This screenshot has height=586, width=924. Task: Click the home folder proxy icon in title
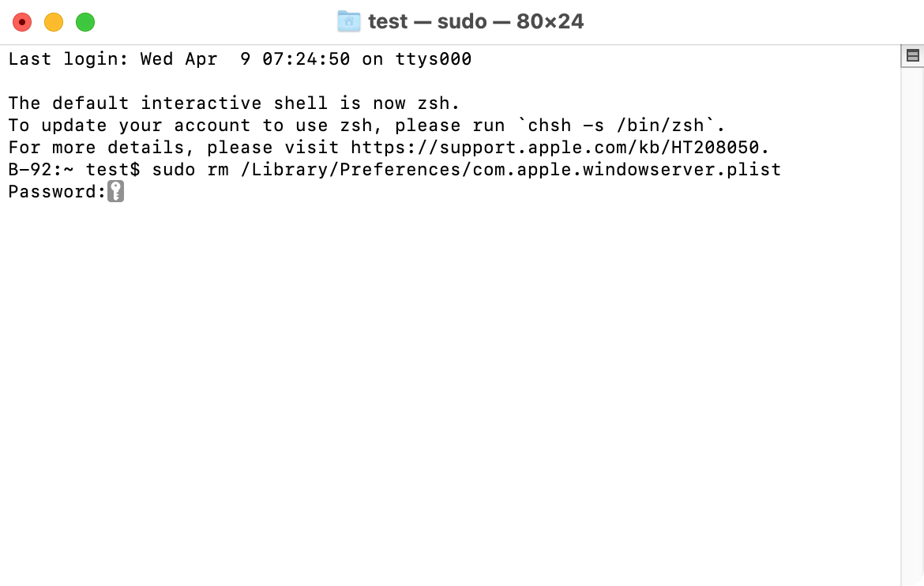coord(348,21)
